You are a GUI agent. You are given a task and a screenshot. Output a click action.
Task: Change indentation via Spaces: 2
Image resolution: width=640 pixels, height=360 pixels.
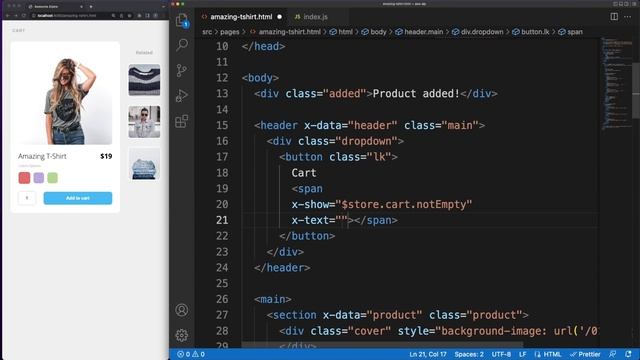tap(469, 354)
